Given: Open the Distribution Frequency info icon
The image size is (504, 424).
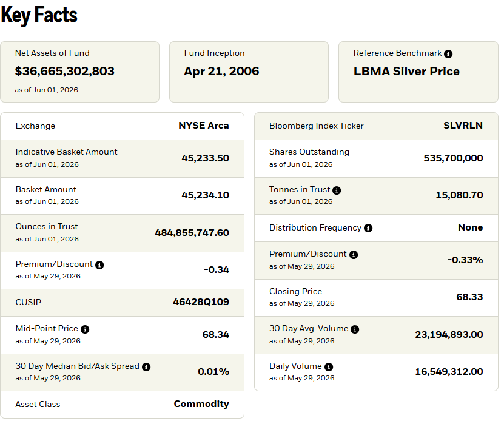Looking at the screenshot, I should click(368, 228).
